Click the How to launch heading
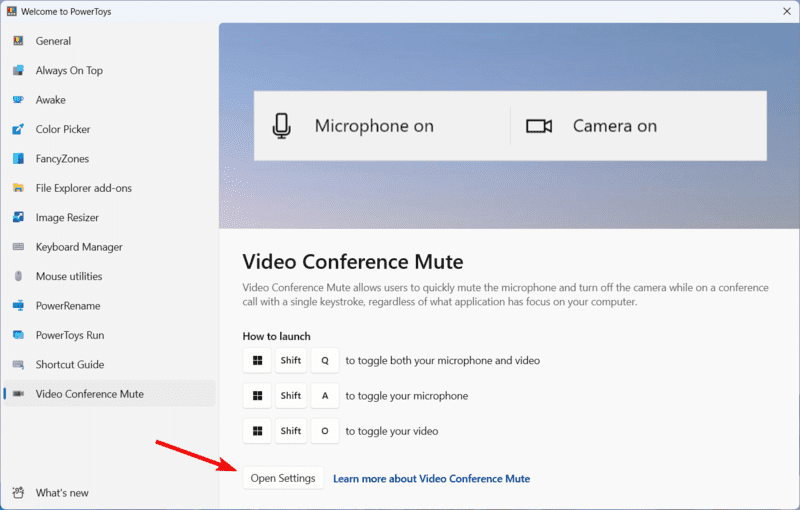 click(277, 336)
